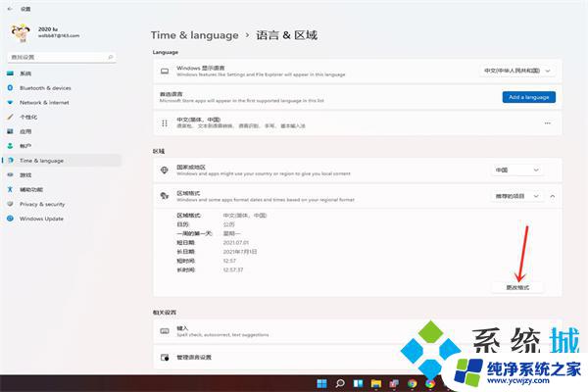Click Time & language in the breadcrumb

pos(194,35)
